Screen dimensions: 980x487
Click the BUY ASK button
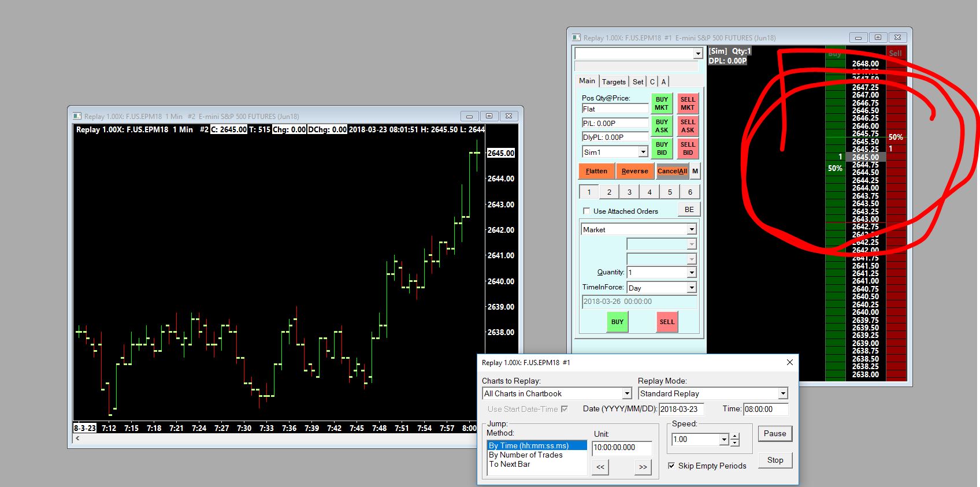pos(662,126)
